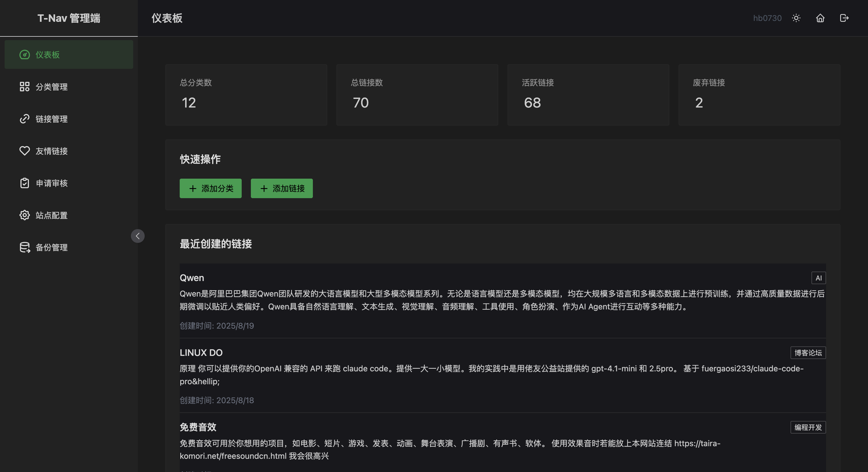The image size is (868, 472).
Task: Click the friend links heart icon
Action: click(x=25, y=151)
